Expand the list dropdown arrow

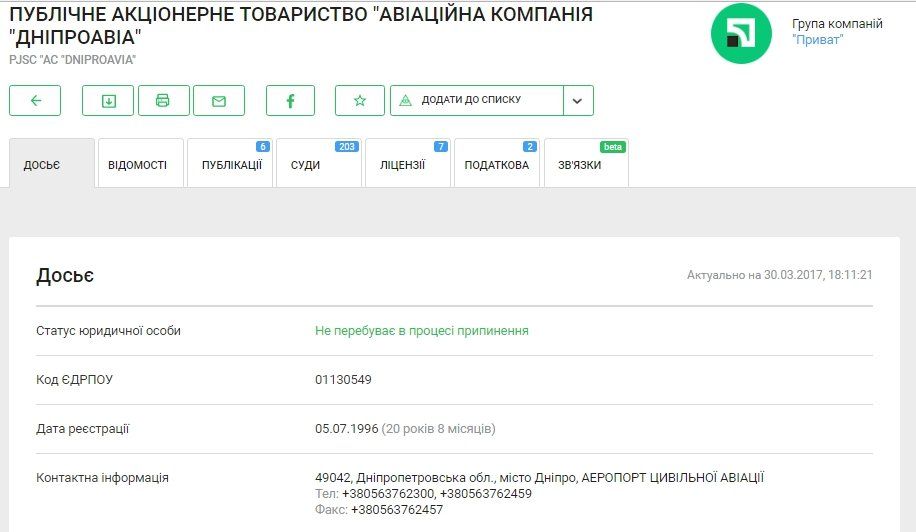pyautogui.click(x=578, y=100)
